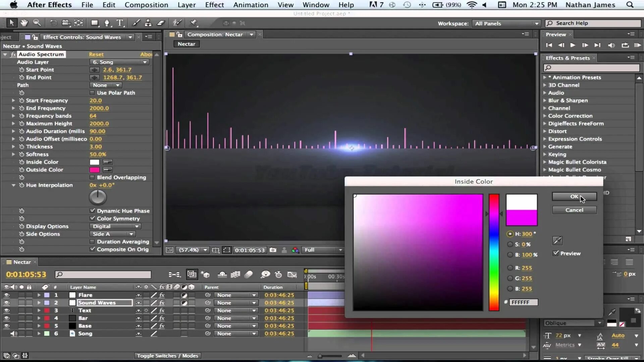Click Cancel in Inside Color dialog
Viewport: 644px width, 362px height.
(x=574, y=210)
